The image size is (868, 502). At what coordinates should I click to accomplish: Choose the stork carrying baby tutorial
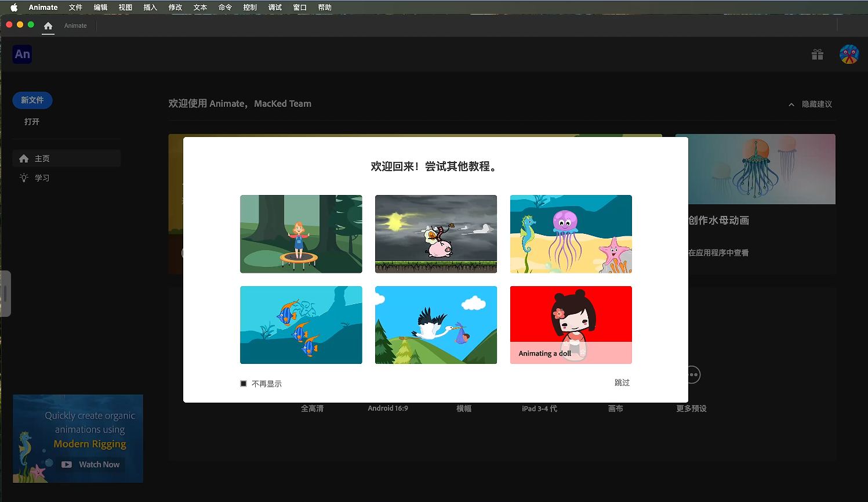(435, 325)
